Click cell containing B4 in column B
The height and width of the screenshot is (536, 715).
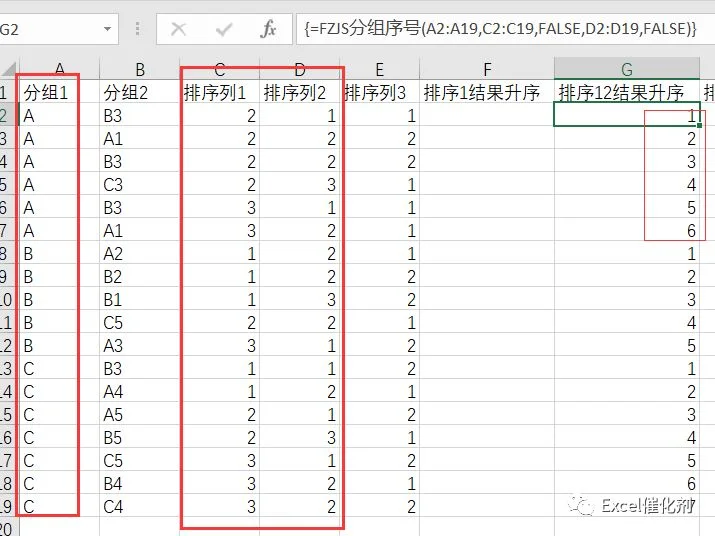[140, 484]
